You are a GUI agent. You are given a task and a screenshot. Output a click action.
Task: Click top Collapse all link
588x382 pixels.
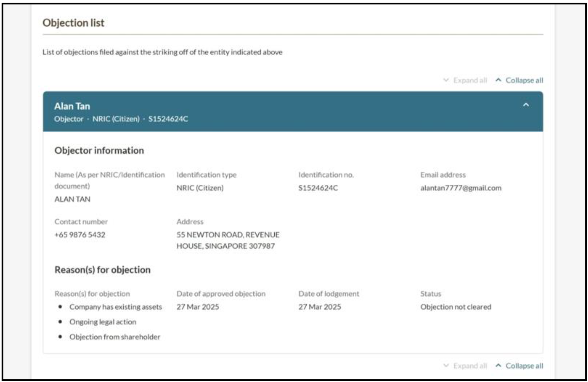524,80
